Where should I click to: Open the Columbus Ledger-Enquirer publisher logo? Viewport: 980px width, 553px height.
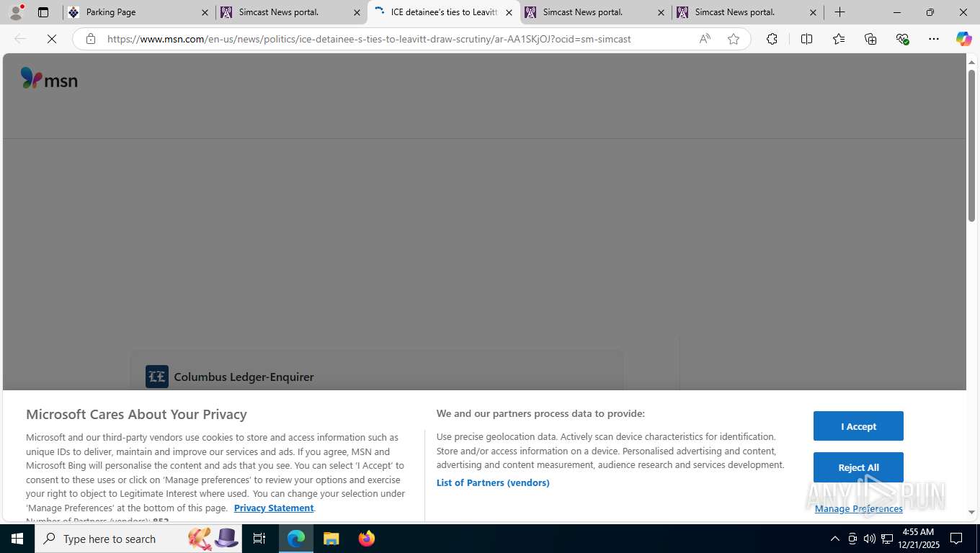(157, 377)
